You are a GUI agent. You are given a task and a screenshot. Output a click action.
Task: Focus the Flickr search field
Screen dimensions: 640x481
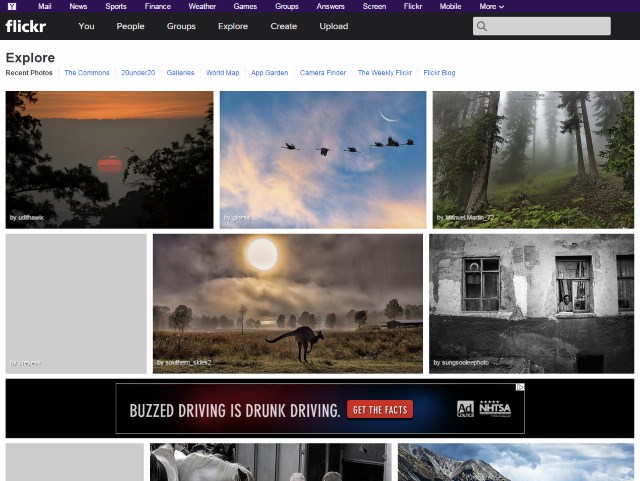click(542, 26)
